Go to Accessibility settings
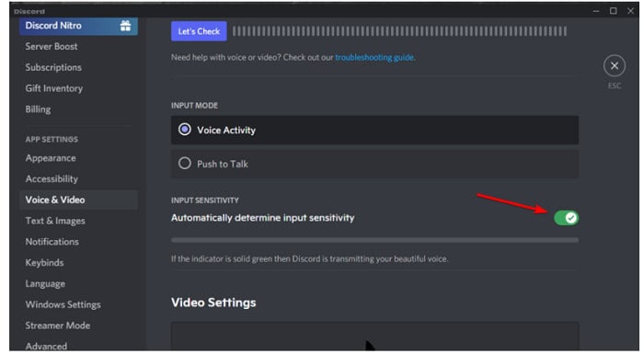The image size is (644, 354). coord(52,179)
